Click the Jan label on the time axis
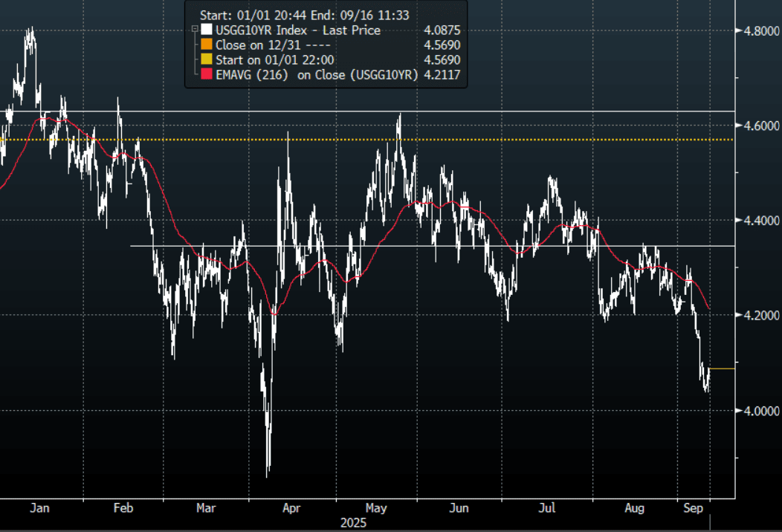This screenshot has width=782, height=532. pyautogui.click(x=39, y=508)
